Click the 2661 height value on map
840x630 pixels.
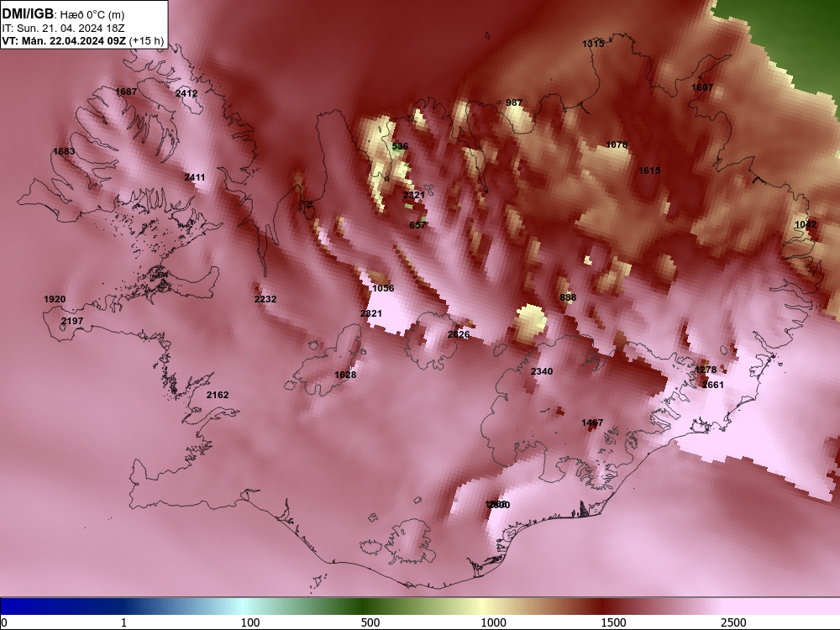click(713, 386)
